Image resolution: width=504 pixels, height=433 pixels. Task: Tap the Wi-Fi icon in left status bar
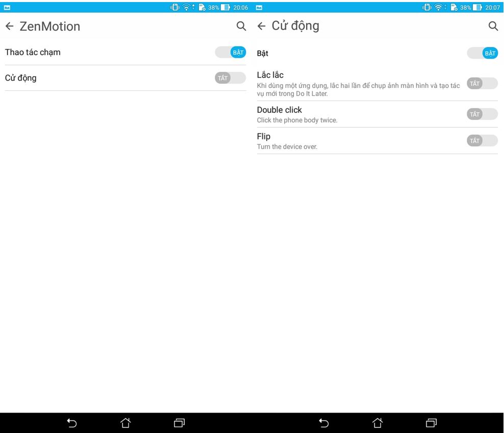click(186, 7)
